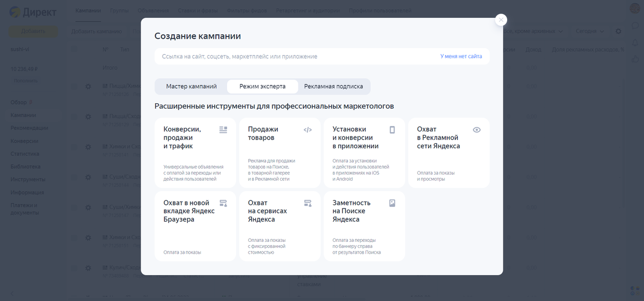Open Рекомендации in left sidebar
This screenshot has width=644, height=301.
(x=30, y=128)
